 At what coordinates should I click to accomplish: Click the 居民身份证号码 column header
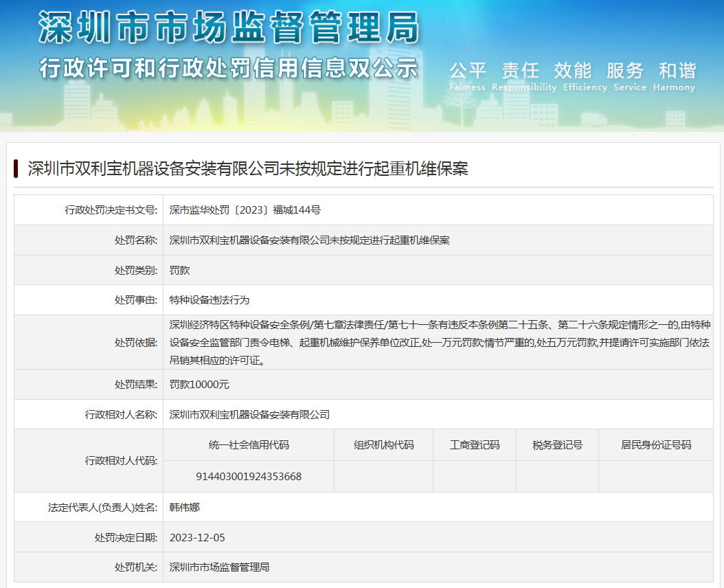(656, 445)
